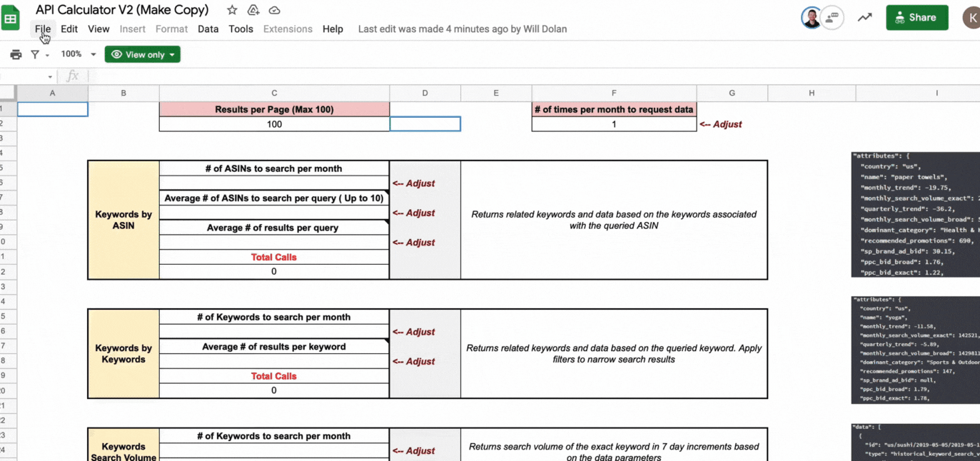Click the print icon in toolbar

pyautogui.click(x=16, y=54)
